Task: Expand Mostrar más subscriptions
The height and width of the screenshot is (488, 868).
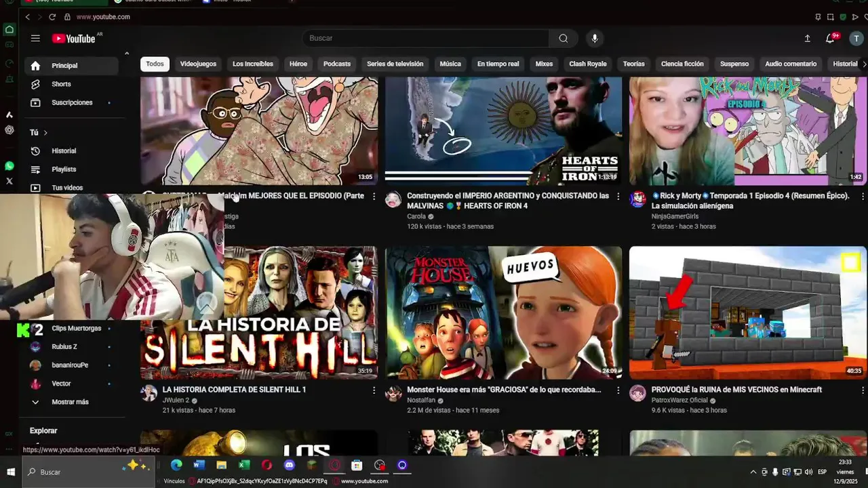Action: tap(72, 402)
